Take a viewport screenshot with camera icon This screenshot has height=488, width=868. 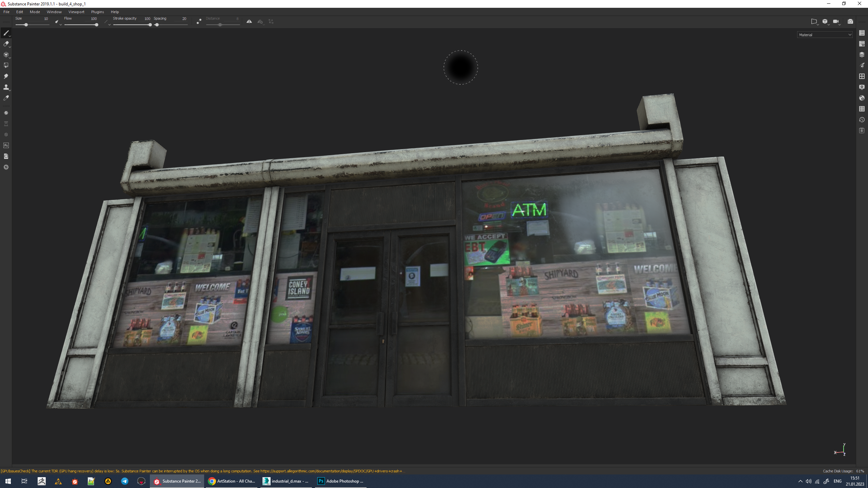[x=850, y=21]
